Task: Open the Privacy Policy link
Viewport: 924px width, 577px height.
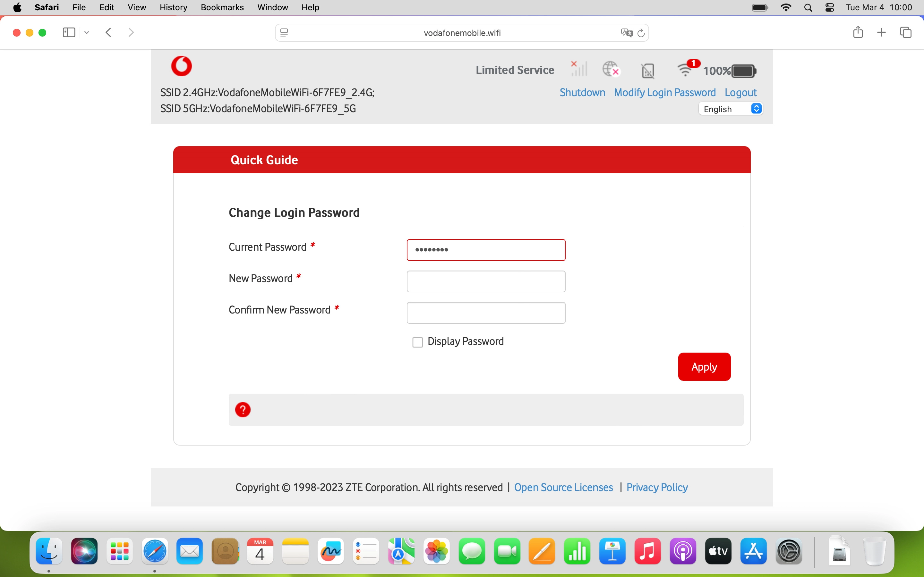Action: (657, 487)
